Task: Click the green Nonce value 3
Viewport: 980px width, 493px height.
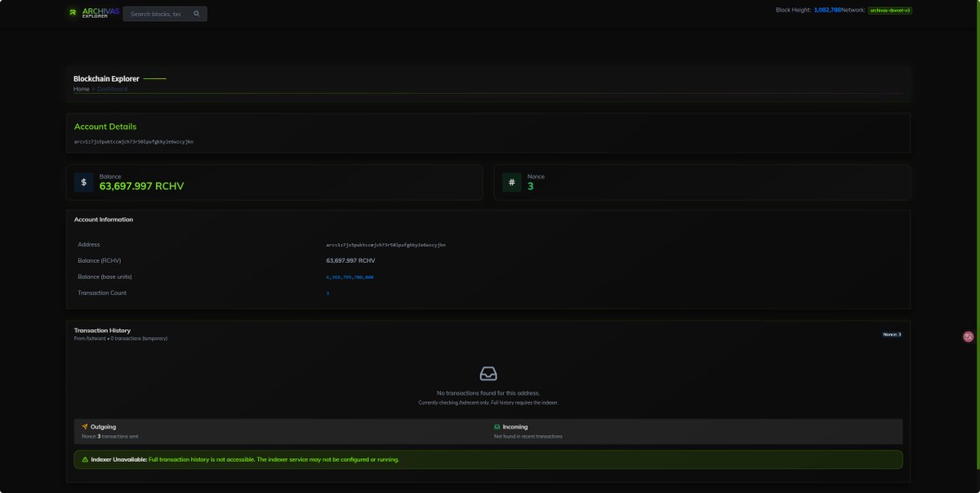Action: click(x=530, y=186)
